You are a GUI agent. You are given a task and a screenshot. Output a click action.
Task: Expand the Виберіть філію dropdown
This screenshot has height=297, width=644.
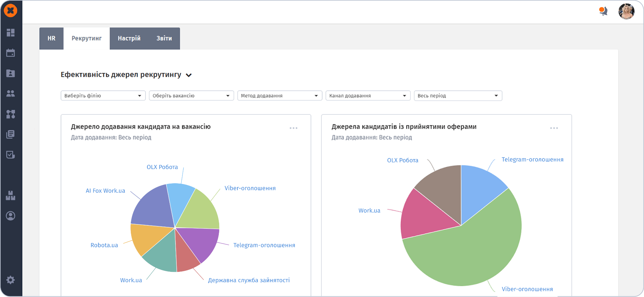(103, 96)
